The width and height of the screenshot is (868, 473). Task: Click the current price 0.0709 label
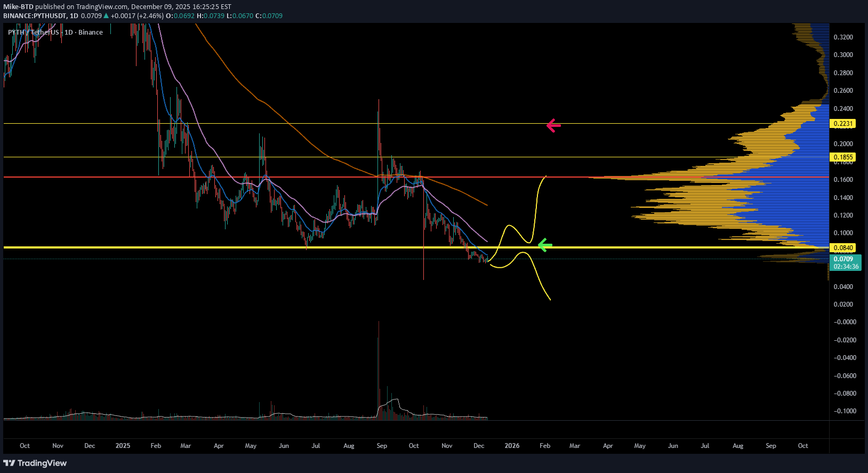tap(843, 259)
